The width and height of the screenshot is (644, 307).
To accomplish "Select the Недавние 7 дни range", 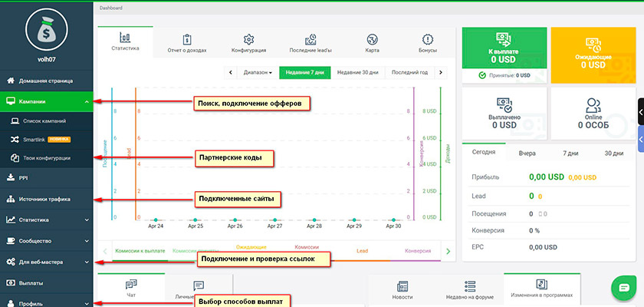I will 305,72.
